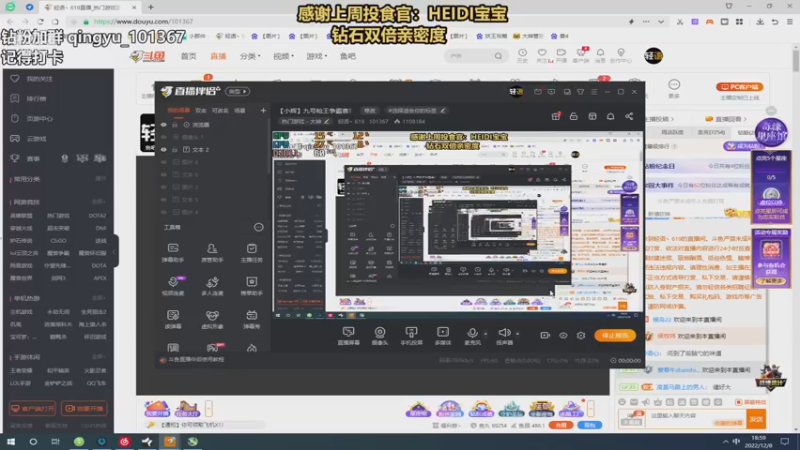The height and width of the screenshot is (450, 800).
Task: Add a 多媒体 media source
Action: pyautogui.click(x=443, y=336)
